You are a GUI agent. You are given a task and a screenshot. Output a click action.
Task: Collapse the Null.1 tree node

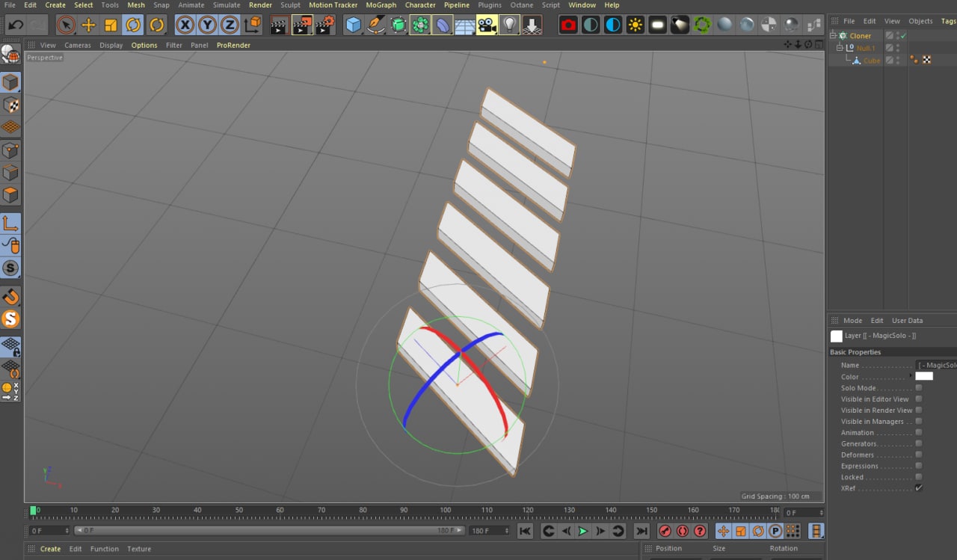click(x=840, y=48)
